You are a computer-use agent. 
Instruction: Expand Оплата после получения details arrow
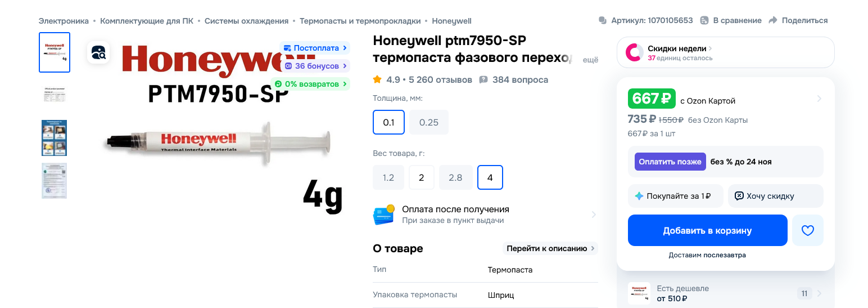pos(594,215)
